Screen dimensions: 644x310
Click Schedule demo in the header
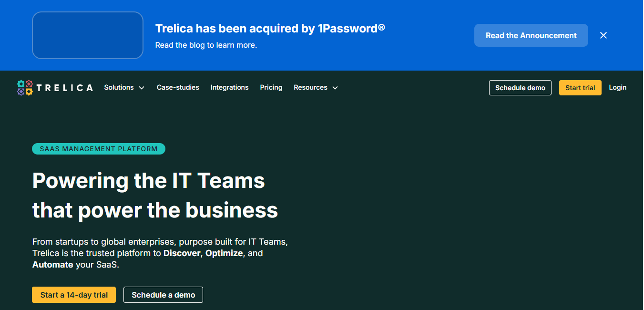point(520,88)
